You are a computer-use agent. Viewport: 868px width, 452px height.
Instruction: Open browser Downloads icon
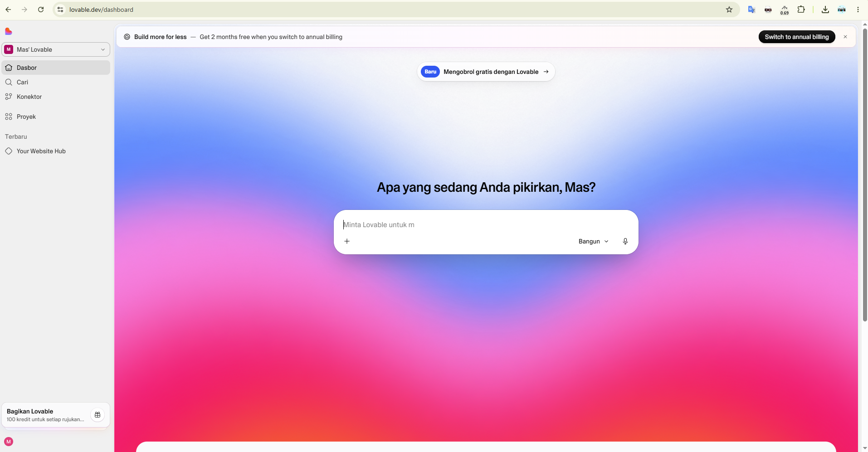tap(825, 10)
